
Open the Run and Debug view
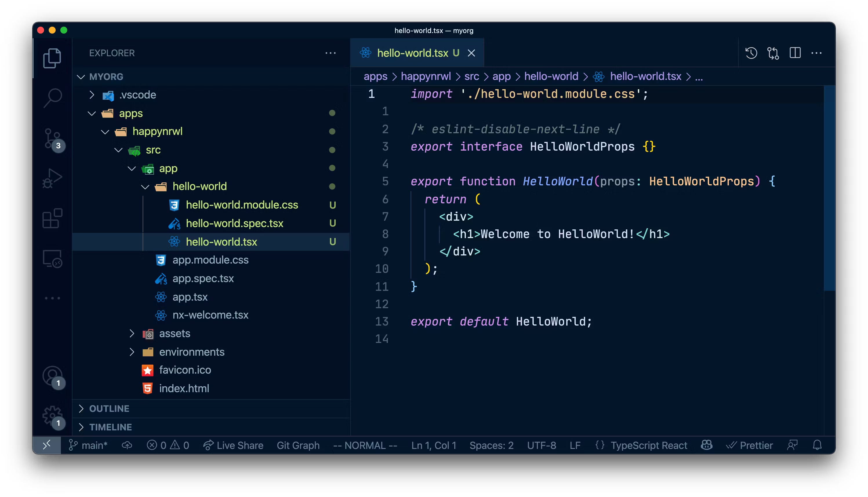pyautogui.click(x=52, y=178)
